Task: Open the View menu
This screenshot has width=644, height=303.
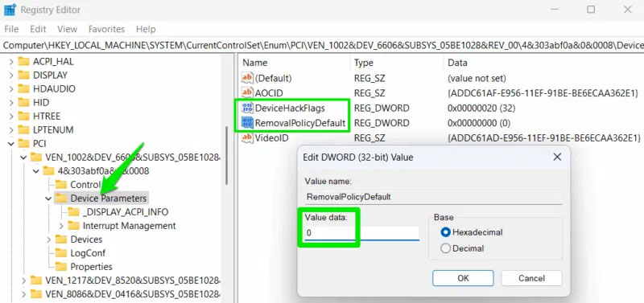Action: pyautogui.click(x=67, y=29)
